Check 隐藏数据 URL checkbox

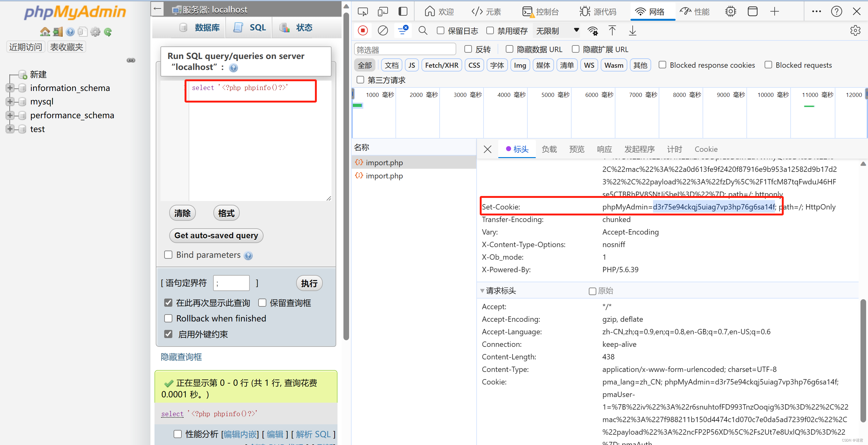pyautogui.click(x=510, y=49)
